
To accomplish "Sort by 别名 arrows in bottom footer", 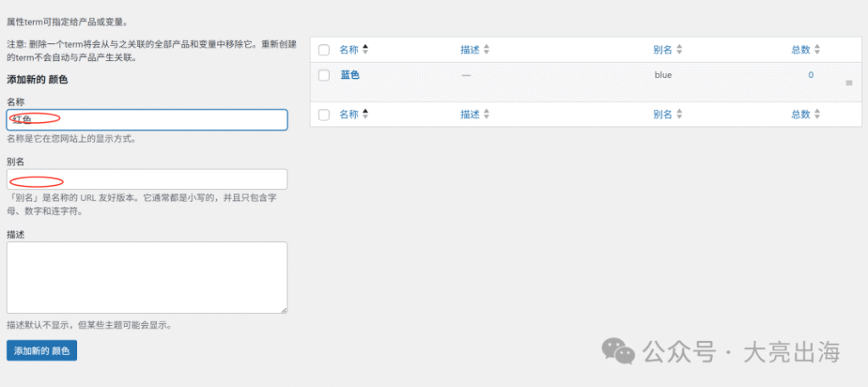I will click(679, 115).
